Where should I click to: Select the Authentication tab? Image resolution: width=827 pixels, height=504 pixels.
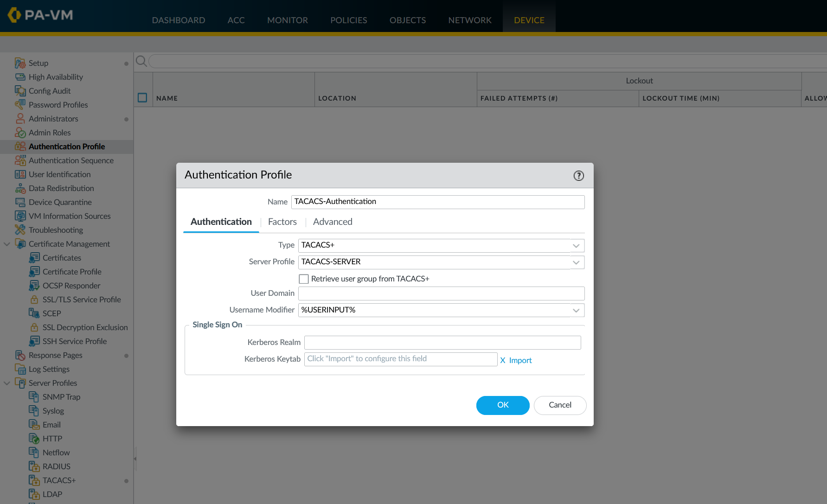(x=221, y=222)
